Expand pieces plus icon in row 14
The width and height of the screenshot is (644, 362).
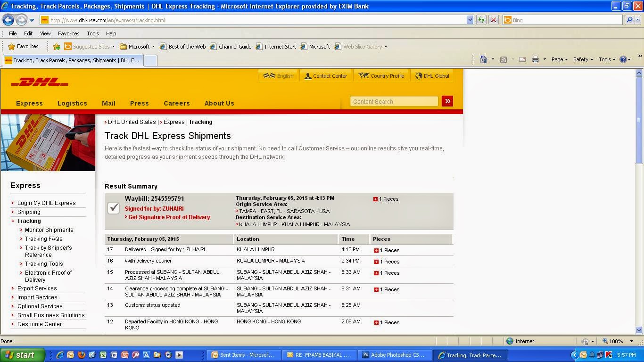(376, 289)
